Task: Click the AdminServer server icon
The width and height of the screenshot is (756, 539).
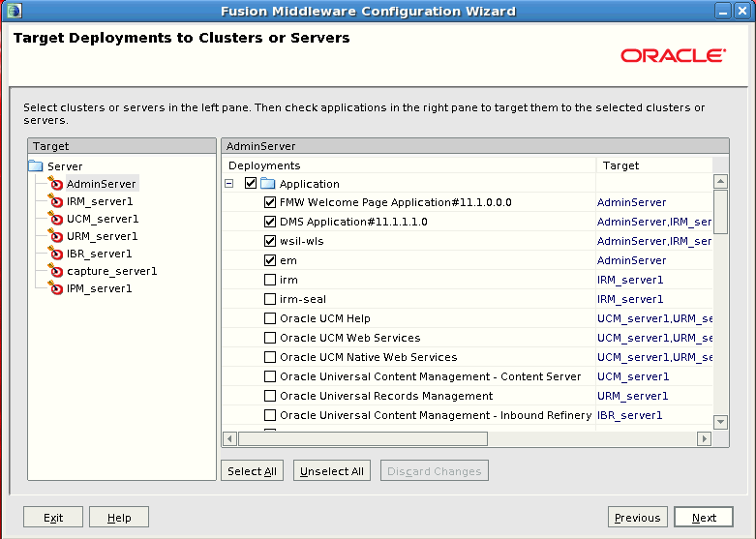Action: (x=55, y=183)
